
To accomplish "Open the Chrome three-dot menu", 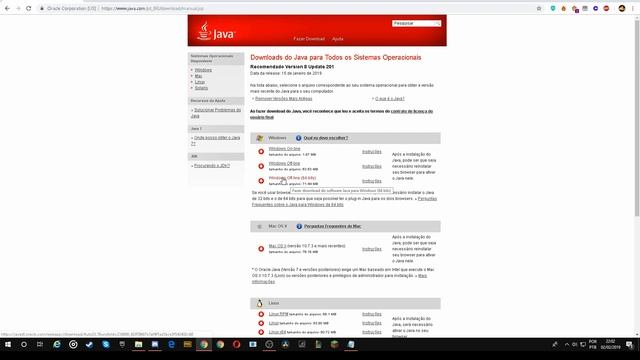I will (x=633, y=8).
